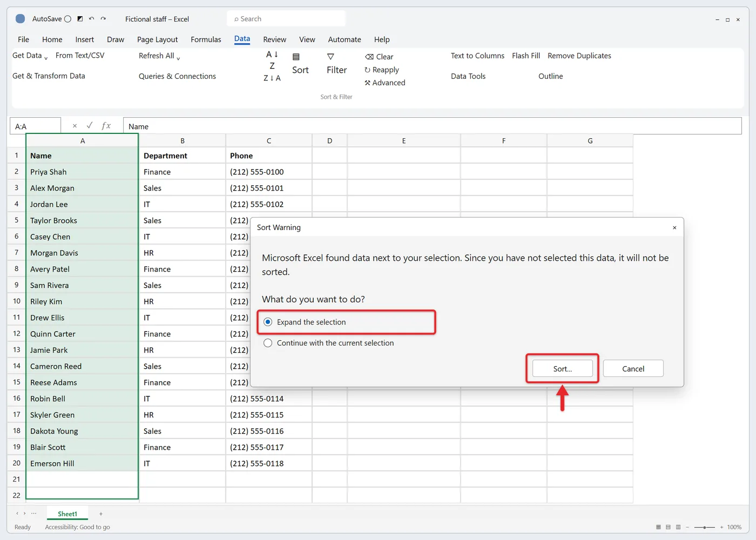Zoom in with the plus icon
756x540 pixels.
pos(721,527)
